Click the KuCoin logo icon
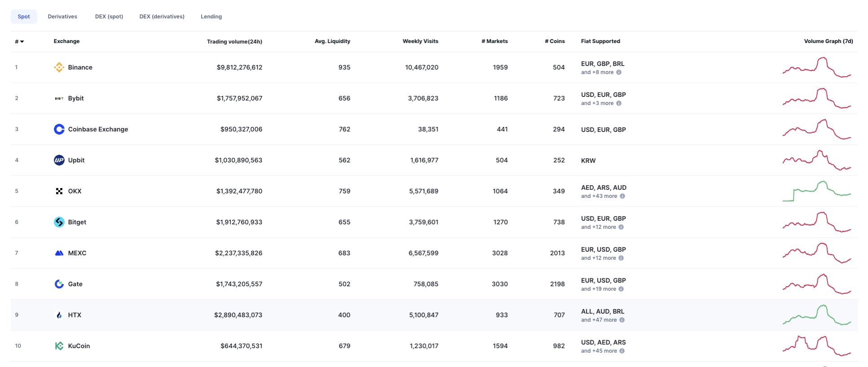The image size is (868, 367). [x=59, y=346]
